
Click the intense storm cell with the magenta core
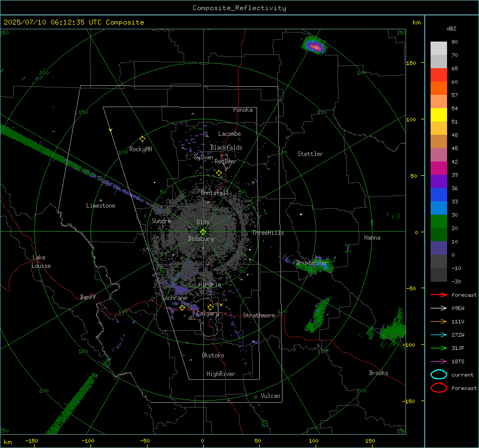tap(315, 46)
